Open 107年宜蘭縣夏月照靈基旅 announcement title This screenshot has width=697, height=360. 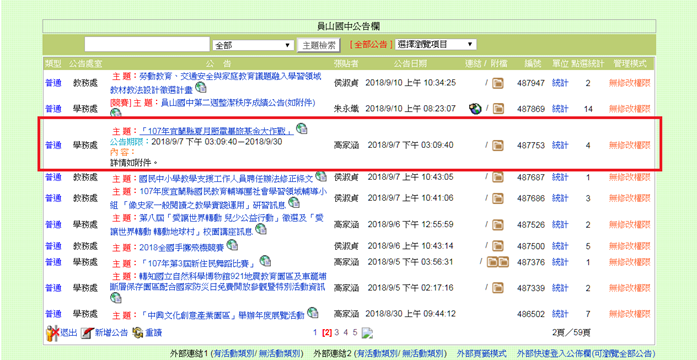click(x=217, y=131)
